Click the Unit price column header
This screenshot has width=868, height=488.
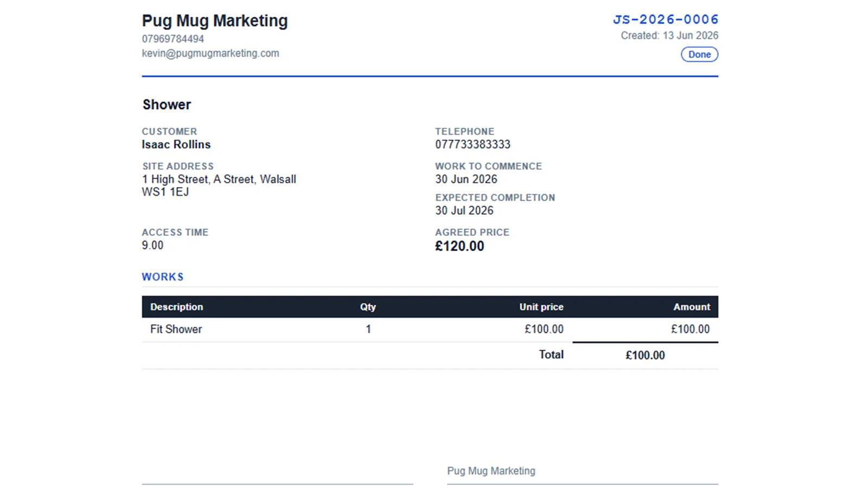tap(541, 307)
